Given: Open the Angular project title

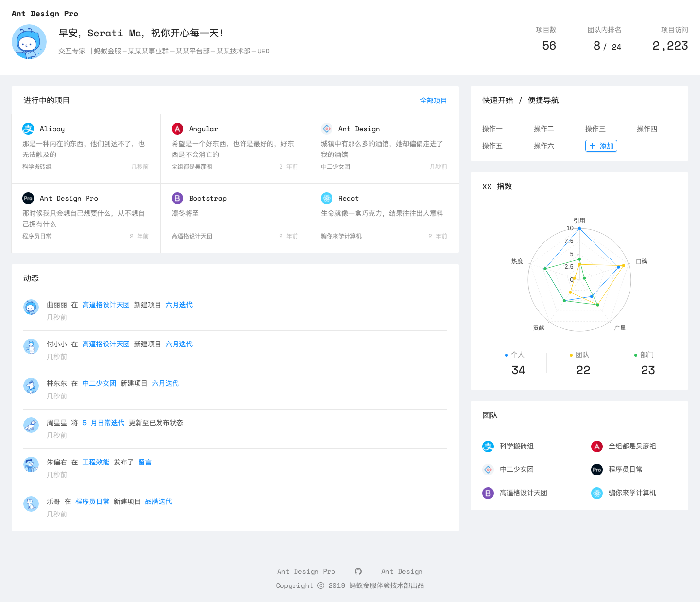Looking at the screenshot, I should click(x=204, y=129).
